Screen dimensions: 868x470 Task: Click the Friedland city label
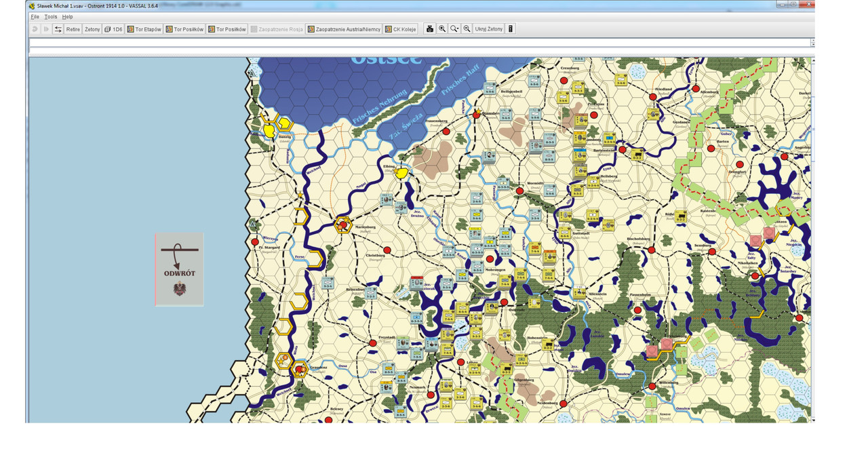tap(663, 90)
